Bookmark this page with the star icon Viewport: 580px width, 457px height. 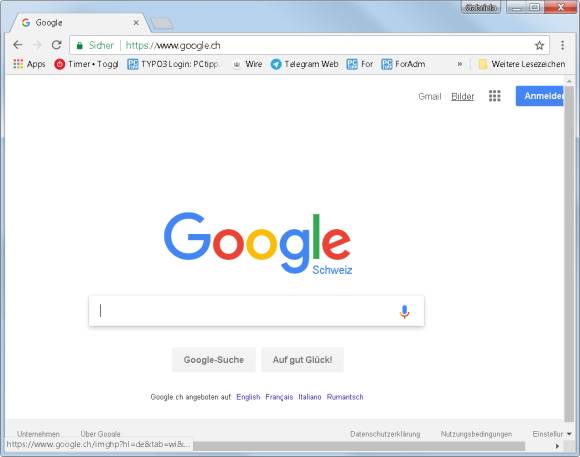click(539, 45)
